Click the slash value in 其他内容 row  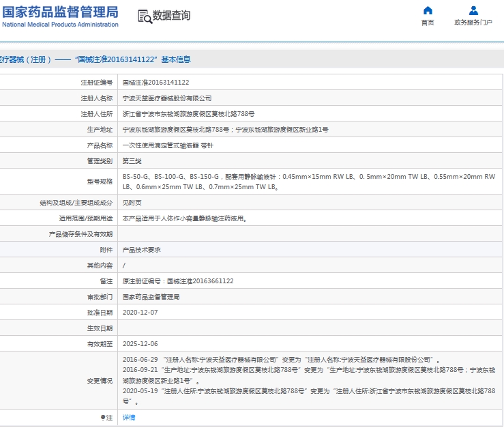point(124,266)
